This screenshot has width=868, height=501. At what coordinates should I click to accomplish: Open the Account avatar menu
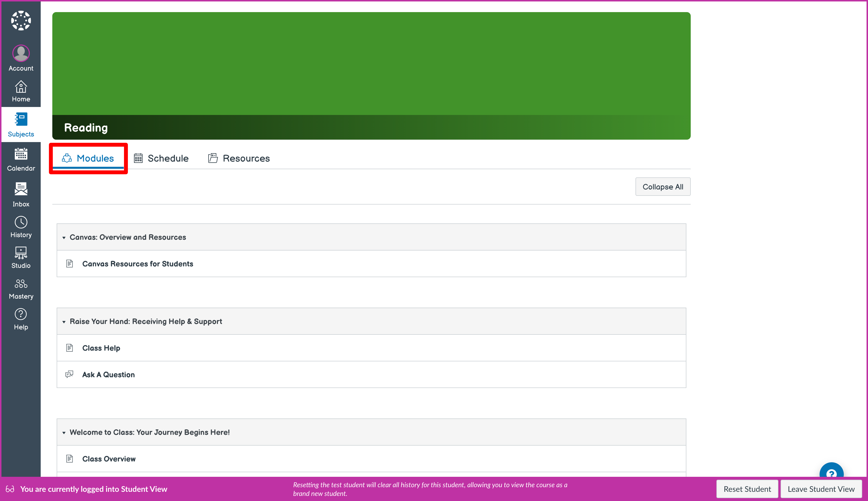click(21, 58)
